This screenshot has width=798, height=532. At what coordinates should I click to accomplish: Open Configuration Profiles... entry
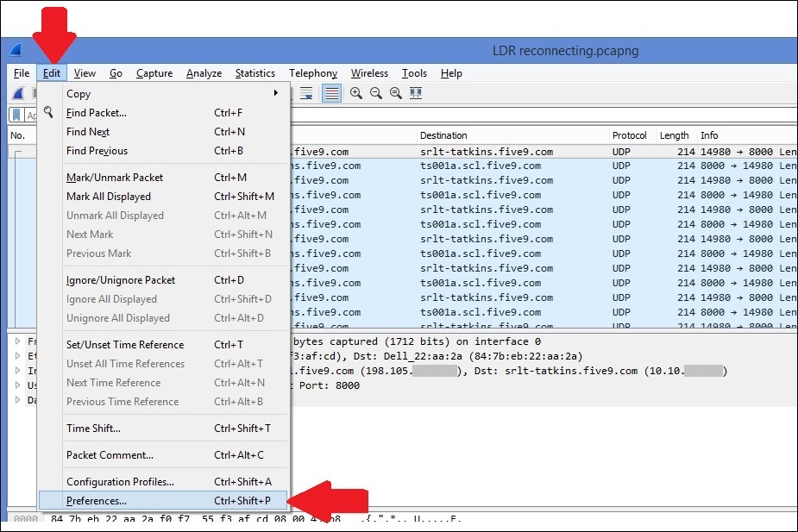click(163, 482)
